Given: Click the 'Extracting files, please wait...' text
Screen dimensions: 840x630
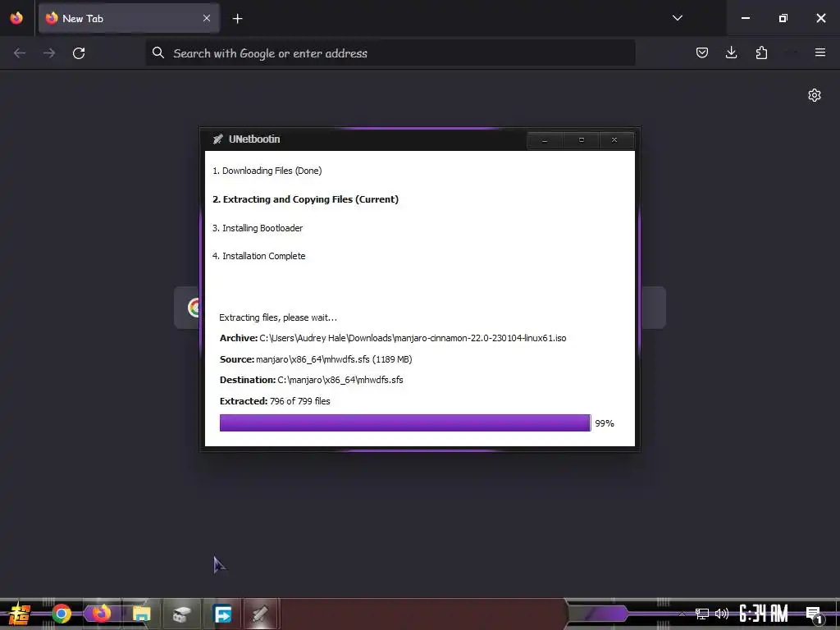Looking at the screenshot, I should (278, 317).
